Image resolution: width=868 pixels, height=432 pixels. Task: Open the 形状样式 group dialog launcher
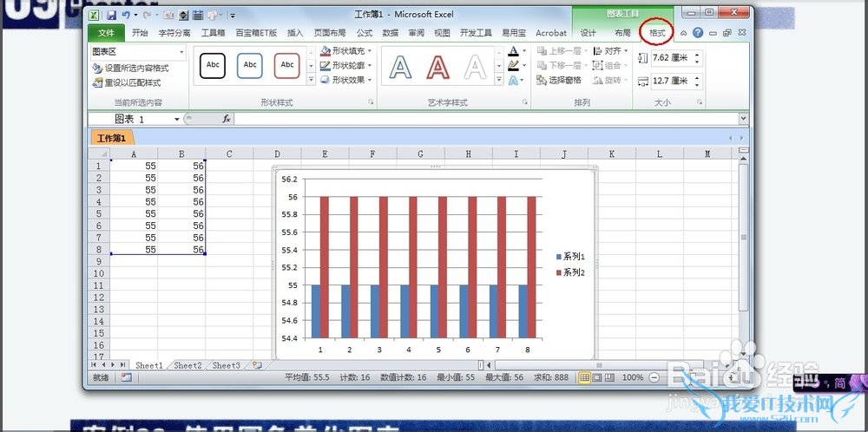click(x=371, y=102)
